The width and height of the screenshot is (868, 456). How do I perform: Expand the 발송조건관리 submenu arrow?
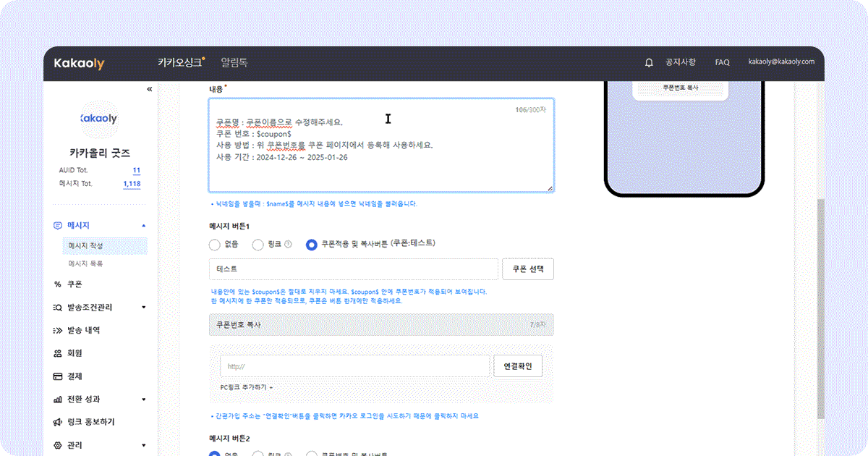(x=143, y=308)
